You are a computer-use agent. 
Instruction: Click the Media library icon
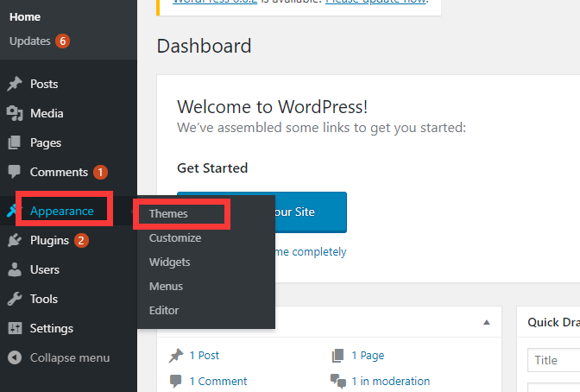[15, 113]
